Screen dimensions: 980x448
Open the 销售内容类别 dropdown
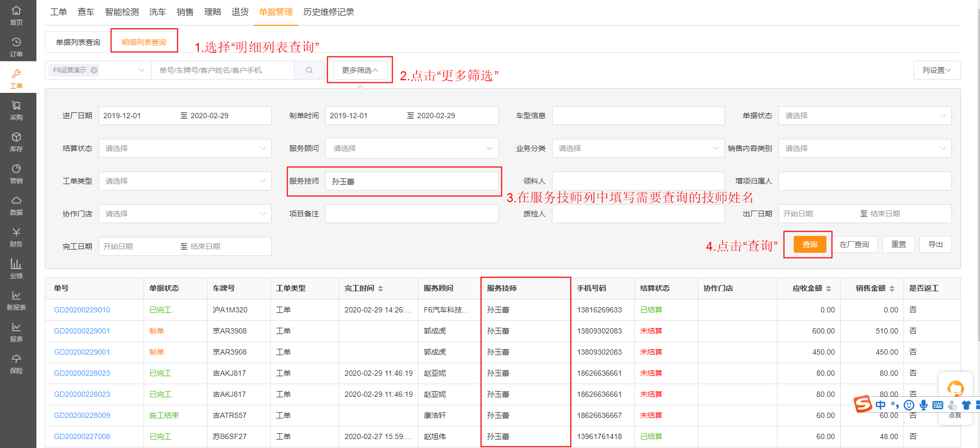coord(865,148)
